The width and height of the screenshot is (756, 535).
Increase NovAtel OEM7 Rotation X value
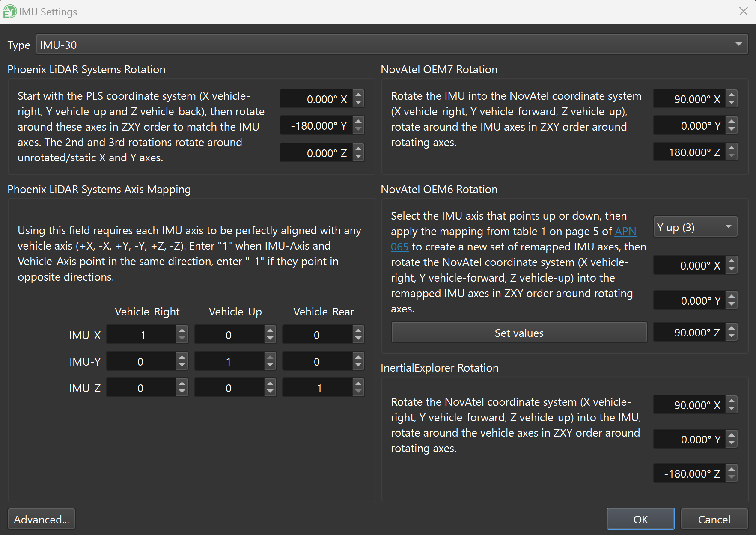(732, 95)
